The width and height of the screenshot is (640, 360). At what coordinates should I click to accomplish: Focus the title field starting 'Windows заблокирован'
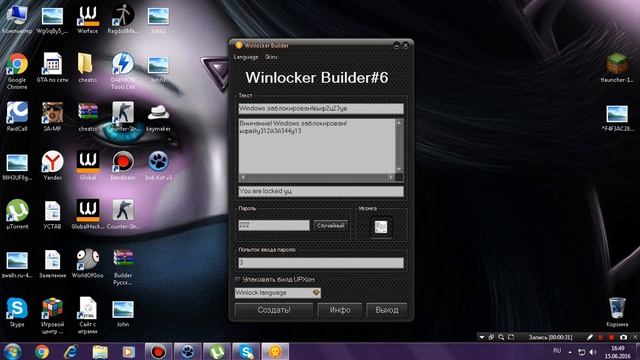click(x=321, y=109)
